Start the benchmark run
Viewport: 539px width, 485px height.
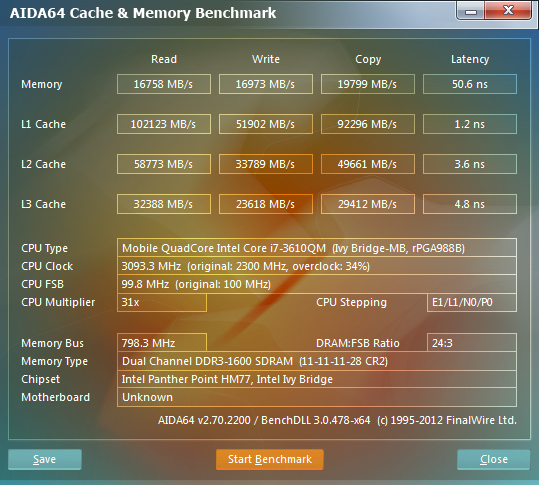point(270,459)
